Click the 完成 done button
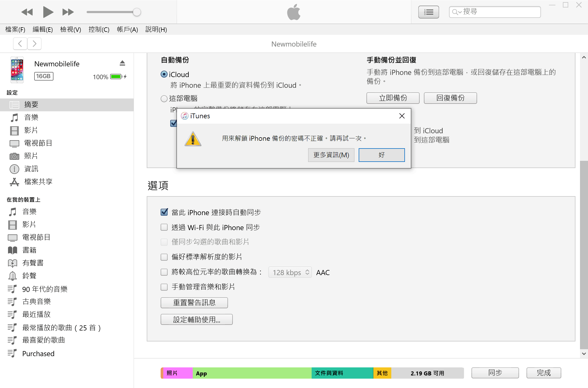The width and height of the screenshot is (588, 388). 544,373
